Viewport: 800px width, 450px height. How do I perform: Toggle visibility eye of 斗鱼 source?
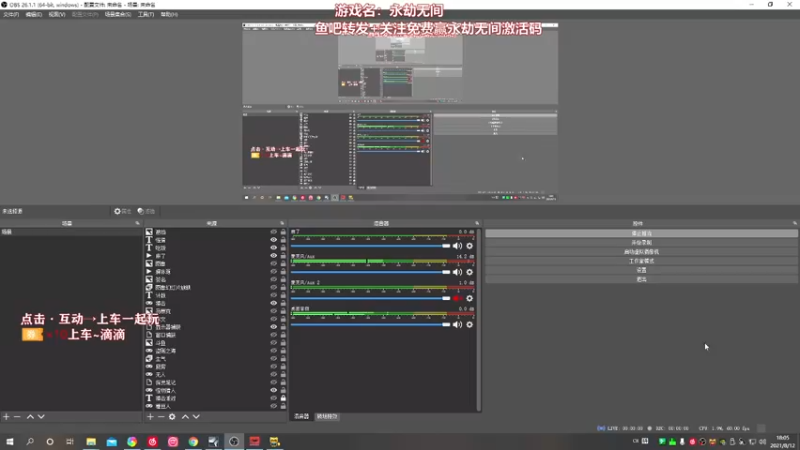(273, 343)
